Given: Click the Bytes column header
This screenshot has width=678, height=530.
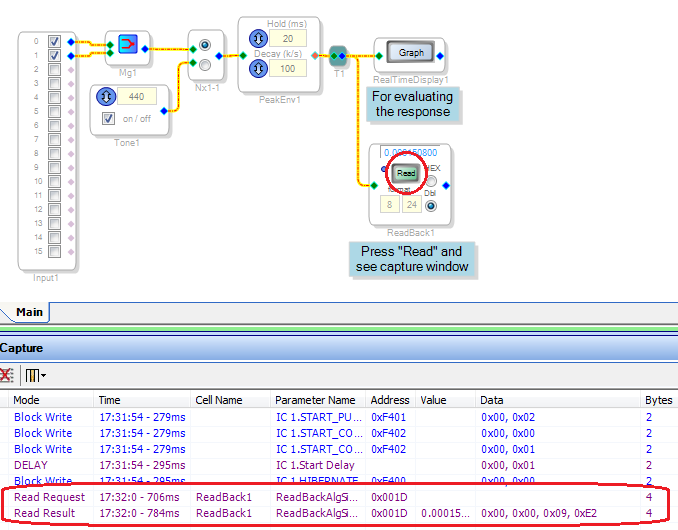Looking at the screenshot, I should coord(659,400).
